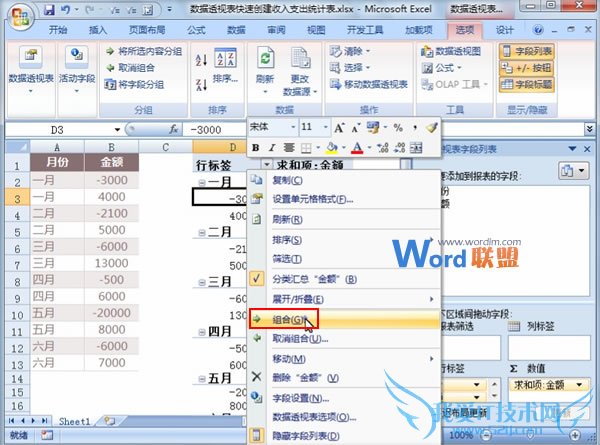Choose 字段设置(N) in the context menu
The height and width of the screenshot is (445, 600).
[344, 398]
